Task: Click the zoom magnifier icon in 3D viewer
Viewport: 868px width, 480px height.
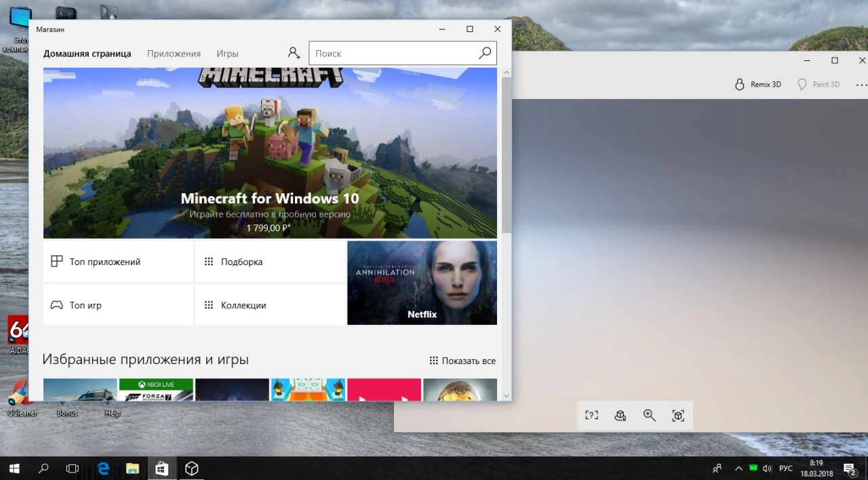Action: 650,416
